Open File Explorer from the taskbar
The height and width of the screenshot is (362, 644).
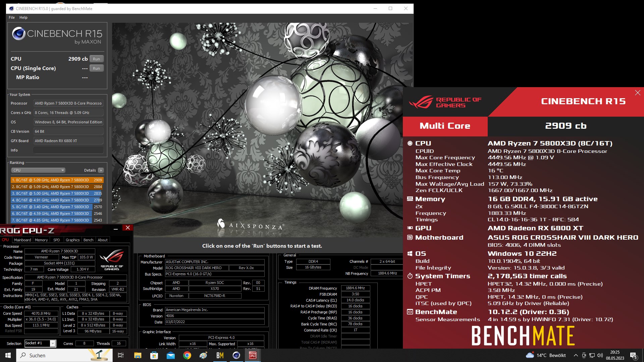[x=138, y=355]
